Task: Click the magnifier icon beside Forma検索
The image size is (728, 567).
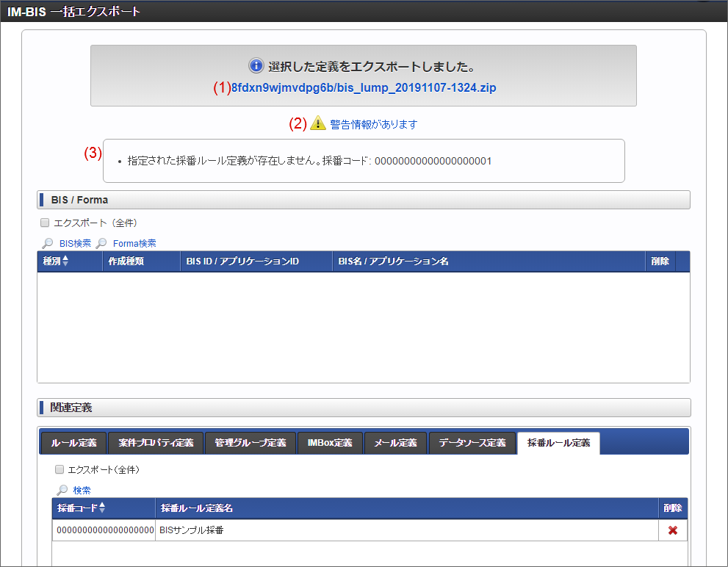Action: click(101, 243)
